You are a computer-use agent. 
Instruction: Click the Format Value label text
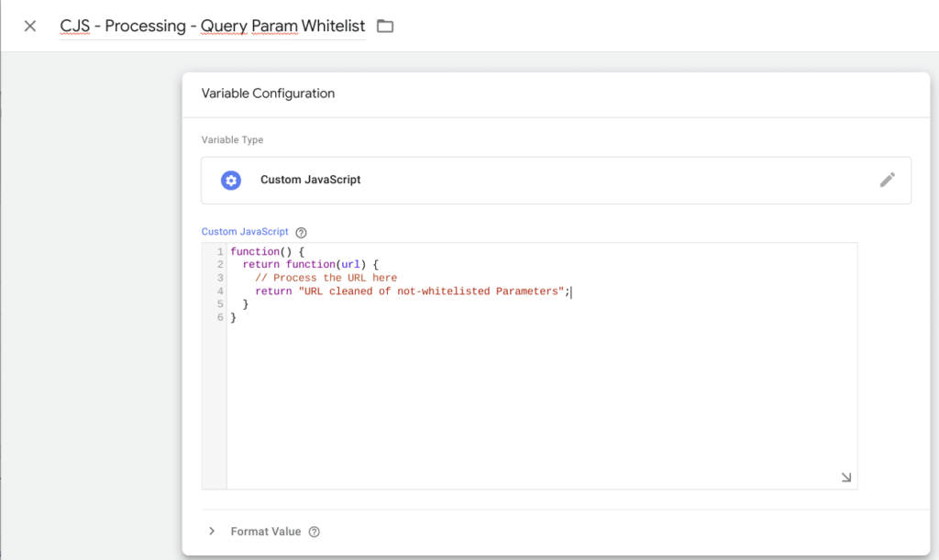point(265,532)
